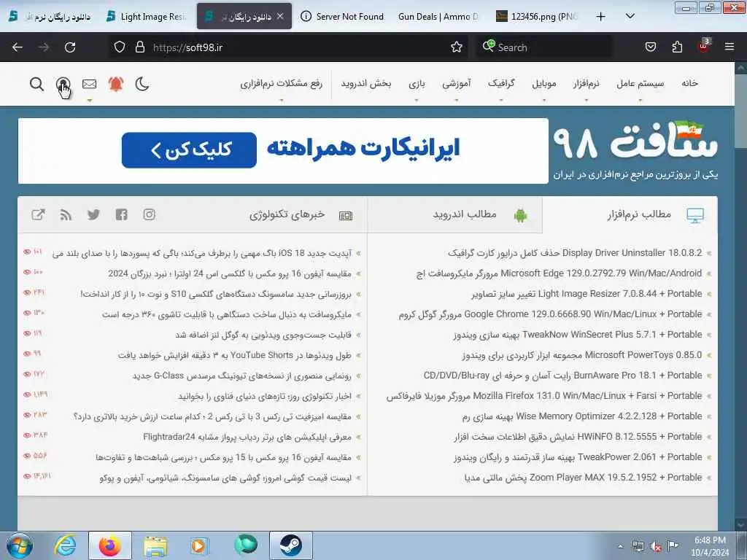Viewport: 747px width, 560px height.
Task: Open the YouTube Shorts news link
Action: coord(234,355)
